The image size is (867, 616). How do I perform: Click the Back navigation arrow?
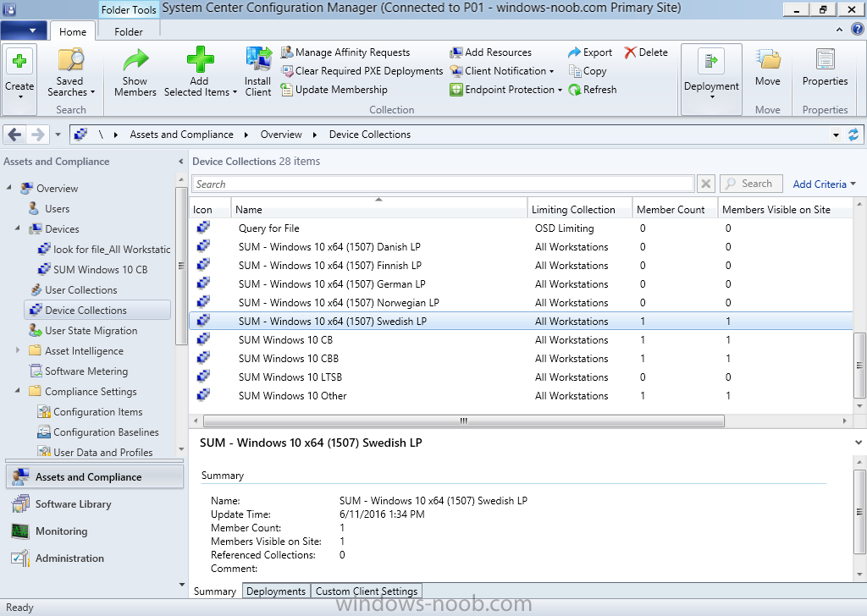[15, 135]
